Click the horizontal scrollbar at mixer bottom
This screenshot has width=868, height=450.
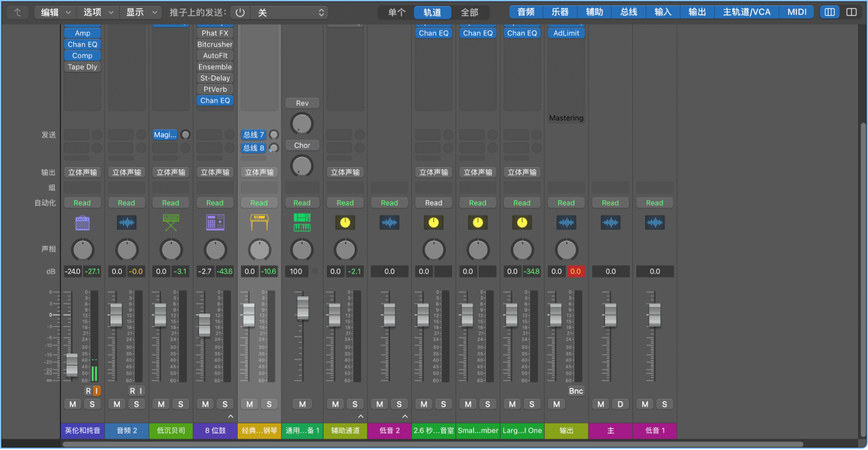433,444
